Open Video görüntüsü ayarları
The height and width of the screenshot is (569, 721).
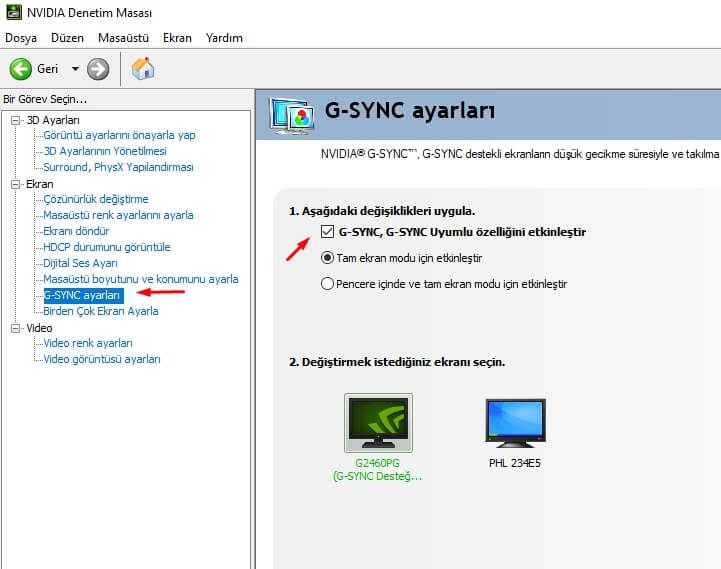(102, 359)
